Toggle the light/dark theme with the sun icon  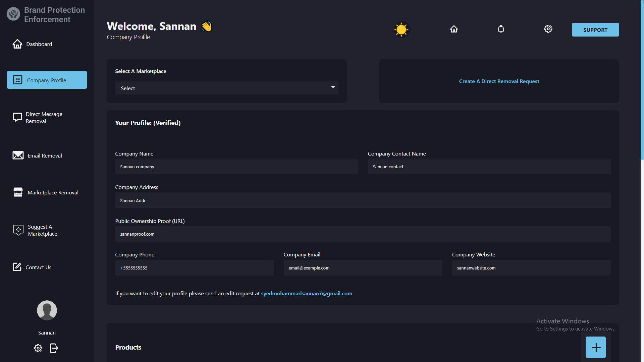pos(401,29)
